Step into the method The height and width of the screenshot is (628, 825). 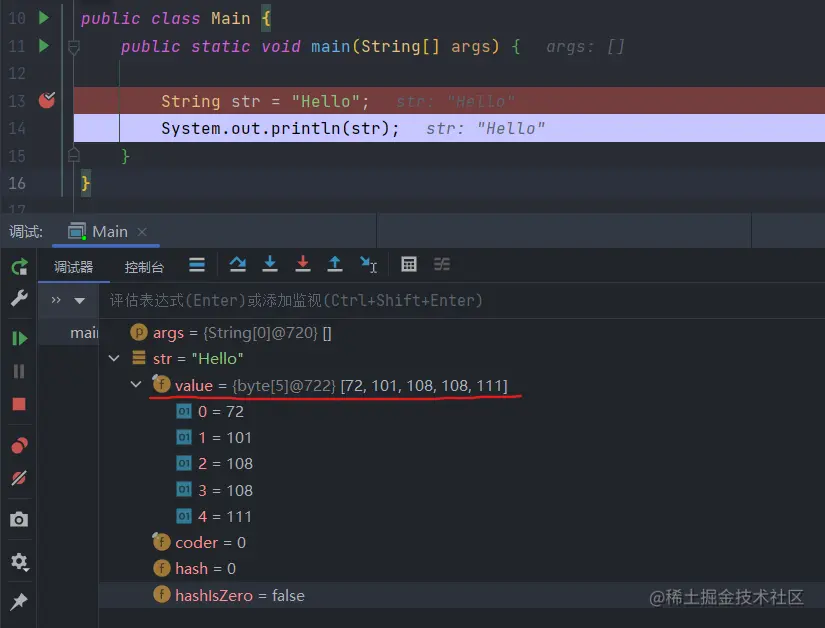(x=270, y=264)
